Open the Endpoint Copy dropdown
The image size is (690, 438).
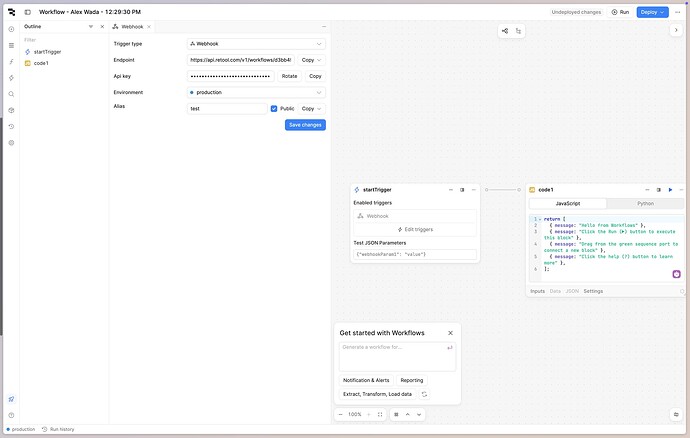click(x=312, y=60)
